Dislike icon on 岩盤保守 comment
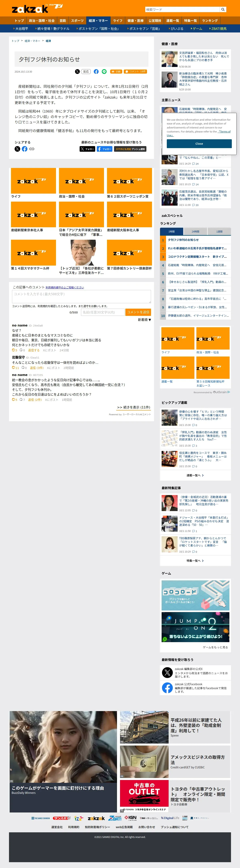This screenshot has height=868, width=240. [x=23, y=368]
